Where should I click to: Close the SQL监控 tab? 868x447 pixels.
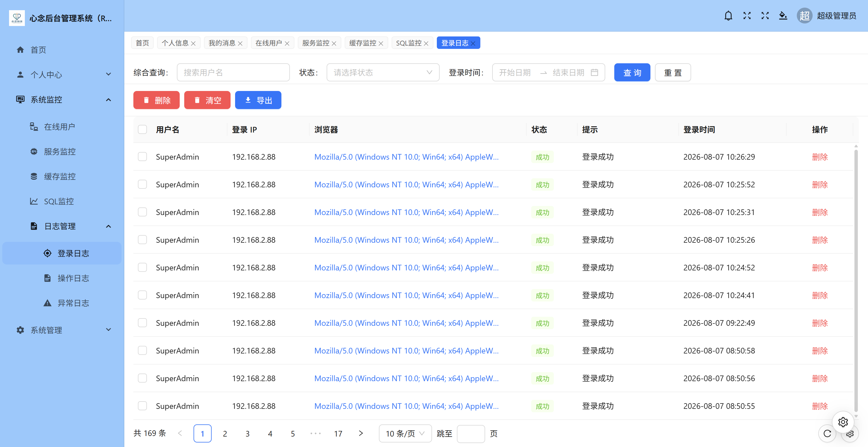tap(426, 44)
